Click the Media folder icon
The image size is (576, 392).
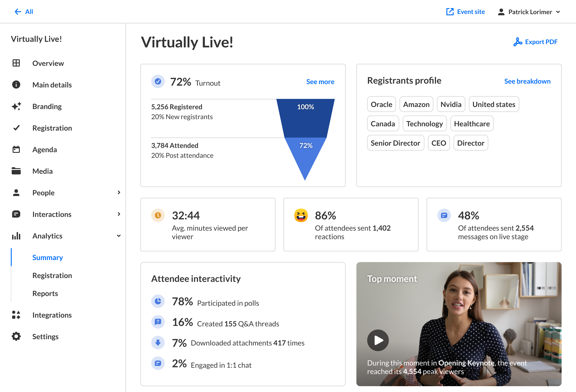point(16,171)
